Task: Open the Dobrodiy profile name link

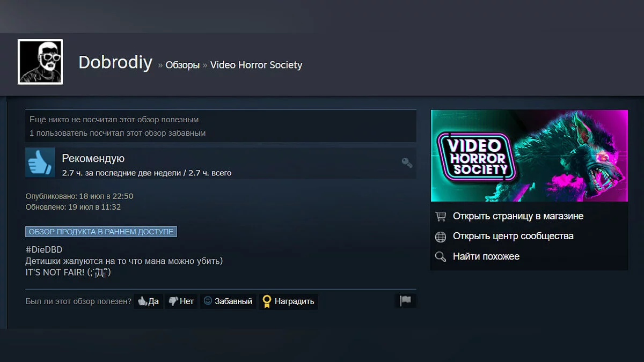Action: point(115,62)
